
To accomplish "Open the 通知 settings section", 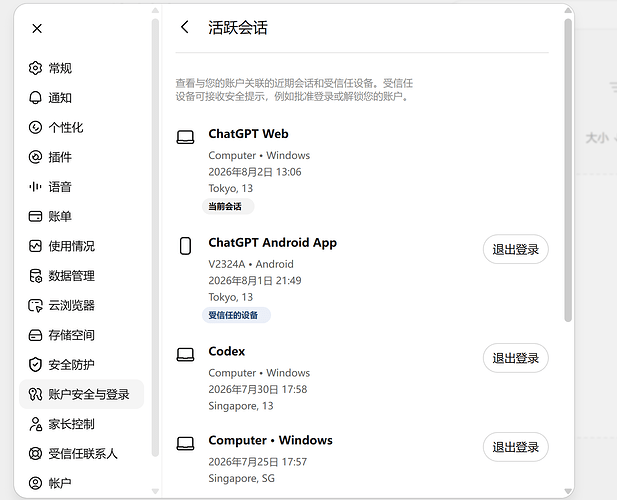I will coord(81,98).
